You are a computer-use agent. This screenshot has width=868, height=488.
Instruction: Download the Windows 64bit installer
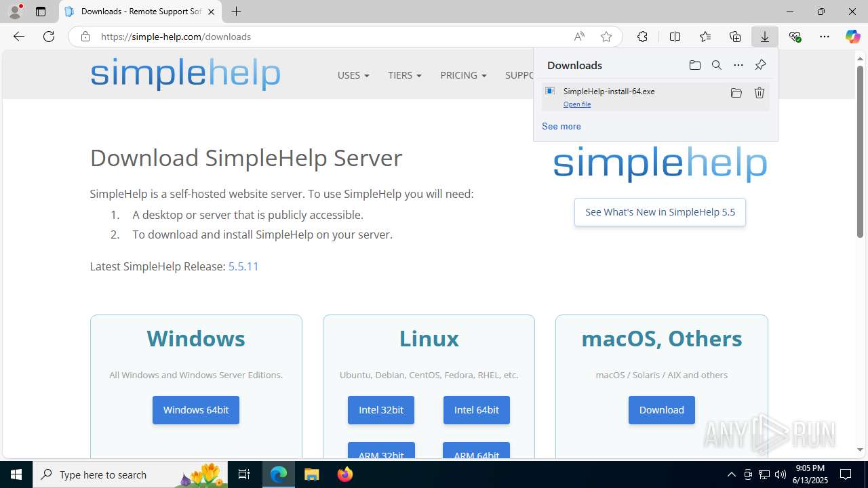[x=196, y=410]
